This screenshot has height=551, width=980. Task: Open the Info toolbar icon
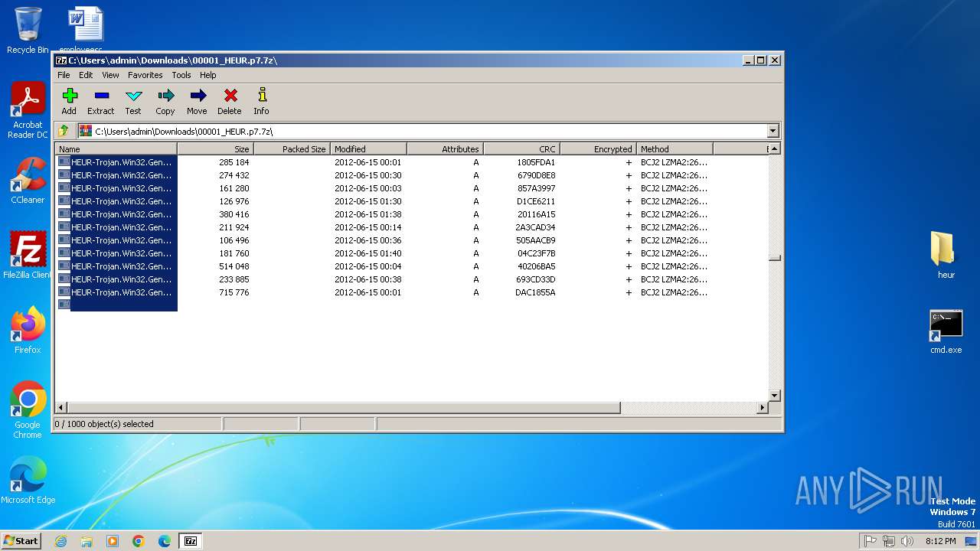(262, 101)
